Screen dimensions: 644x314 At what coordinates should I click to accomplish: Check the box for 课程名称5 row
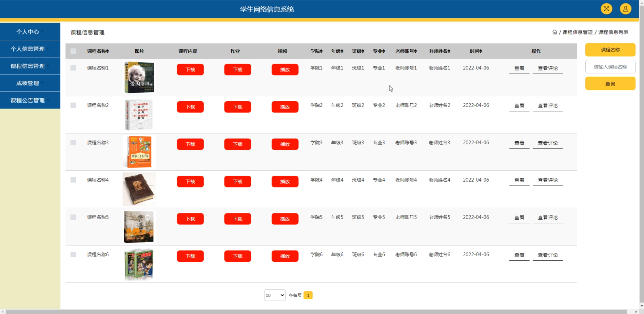pyautogui.click(x=73, y=217)
